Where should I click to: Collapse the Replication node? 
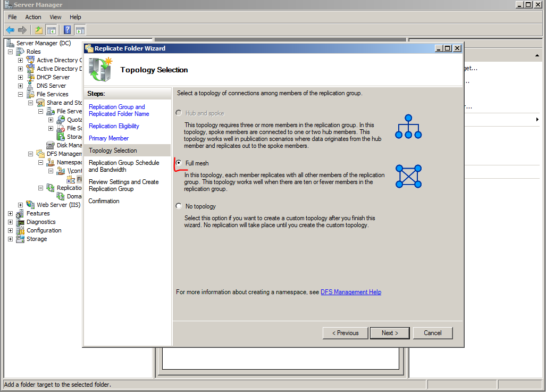click(x=41, y=188)
